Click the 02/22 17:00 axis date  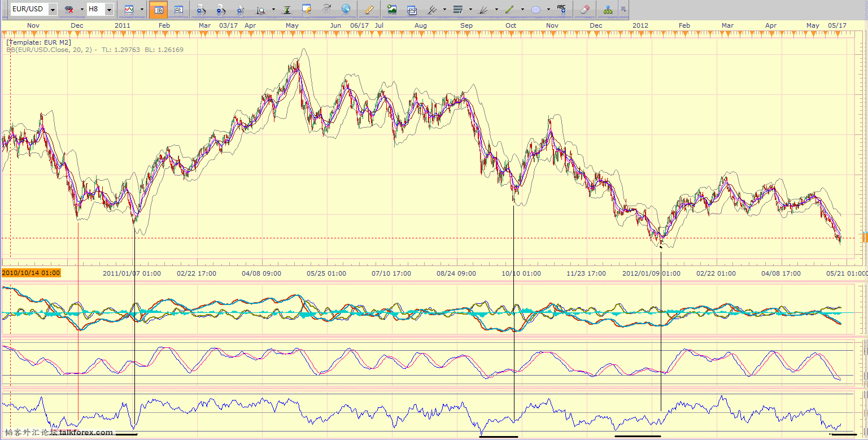click(x=197, y=273)
